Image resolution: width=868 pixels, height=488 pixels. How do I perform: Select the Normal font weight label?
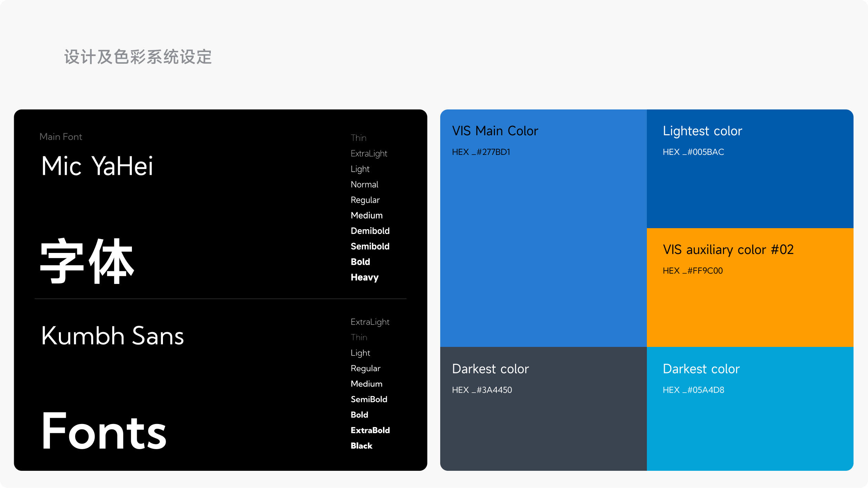[x=364, y=184]
